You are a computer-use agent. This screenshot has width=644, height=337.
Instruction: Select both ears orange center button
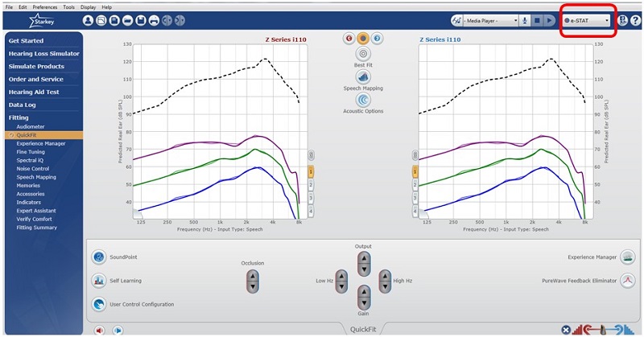pyautogui.click(x=363, y=39)
